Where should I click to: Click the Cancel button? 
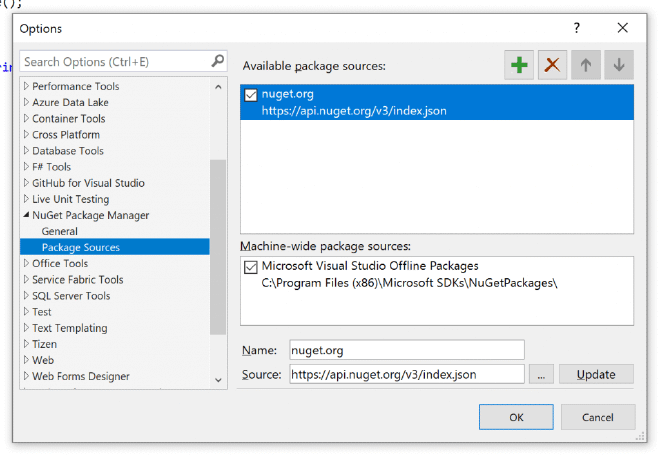[598, 417]
